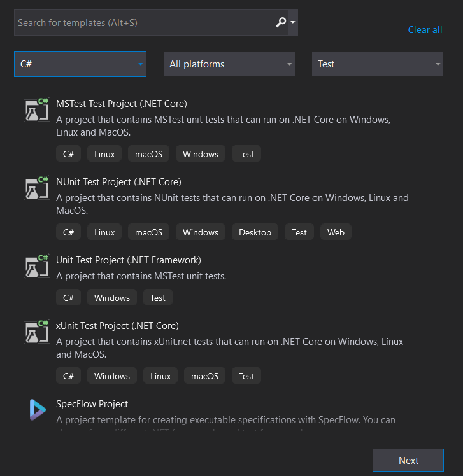Select NUnit Test Project (.NET Core) title
463x476 pixels.
pos(119,182)
